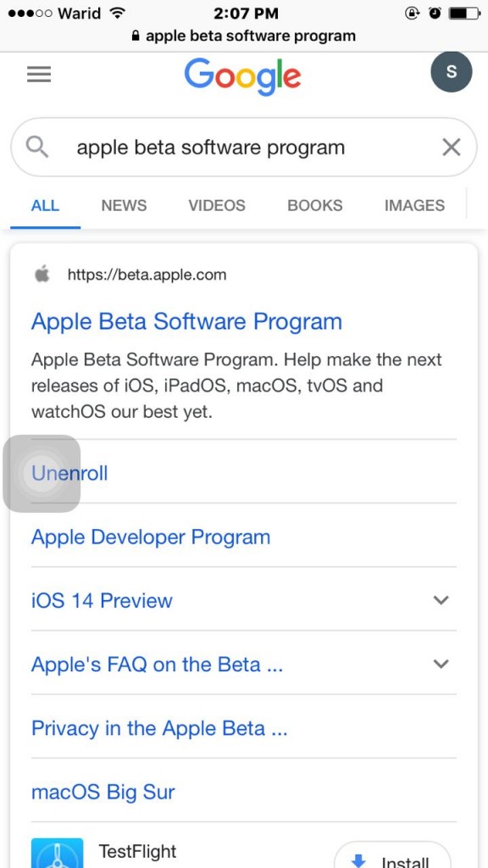Switch to the VIDEOS tab
This screenshot has height=868, width=488.
(217, 205)
